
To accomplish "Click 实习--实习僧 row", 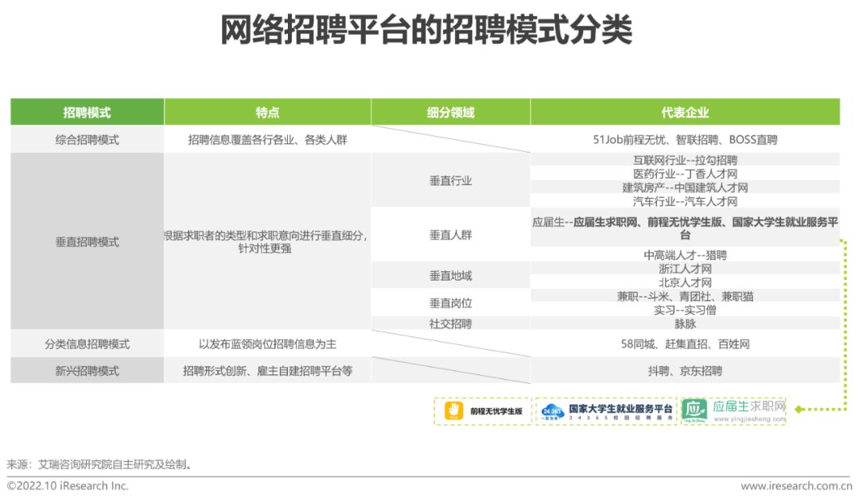I will 685,310.
